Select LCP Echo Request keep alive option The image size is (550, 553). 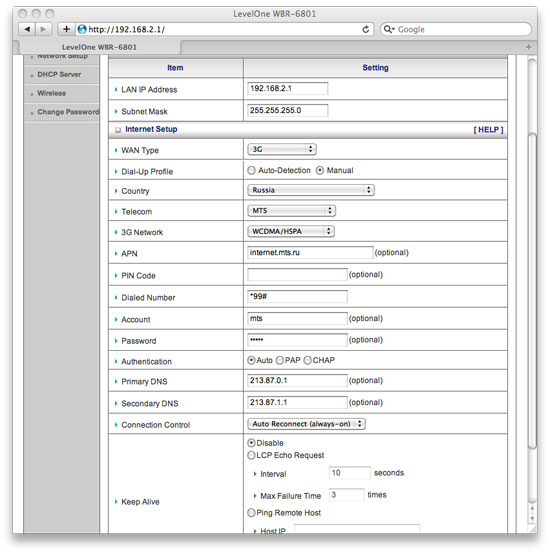coord(251,455)
